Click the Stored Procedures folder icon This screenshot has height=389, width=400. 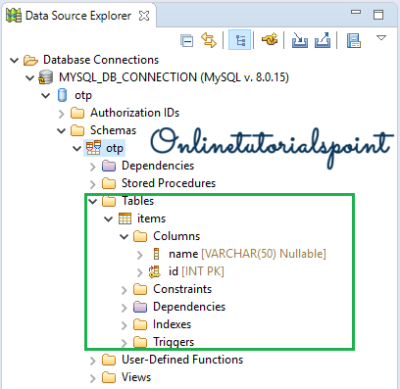pos(109,183)
